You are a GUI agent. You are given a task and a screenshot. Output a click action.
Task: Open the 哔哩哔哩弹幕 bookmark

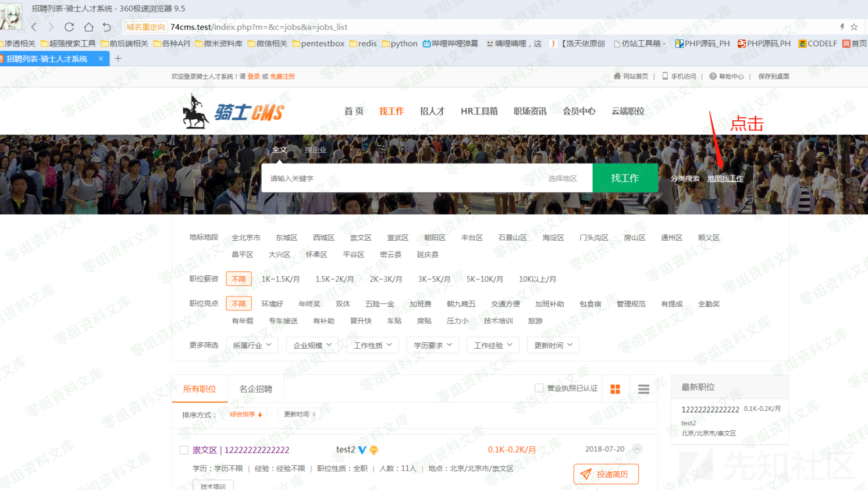pos(450,44)
